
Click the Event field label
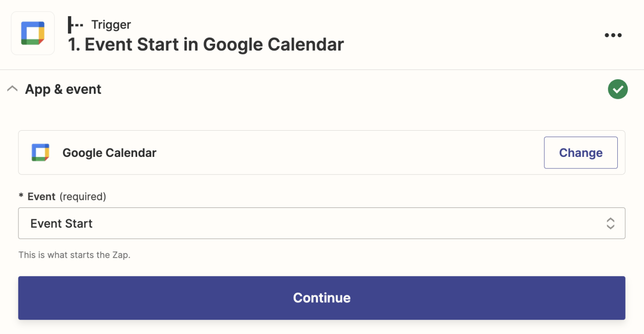pyautogui.click(x=41, y=197)
